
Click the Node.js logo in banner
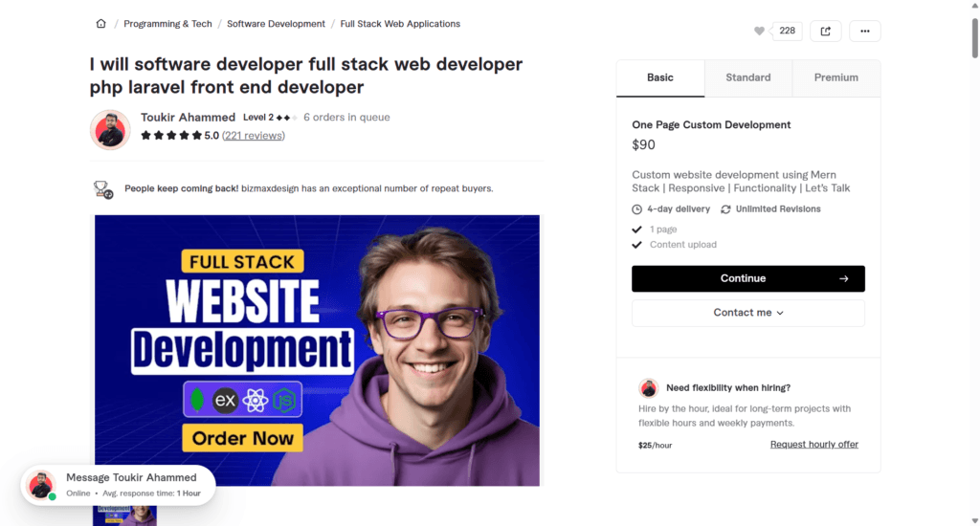click(284, 401)
